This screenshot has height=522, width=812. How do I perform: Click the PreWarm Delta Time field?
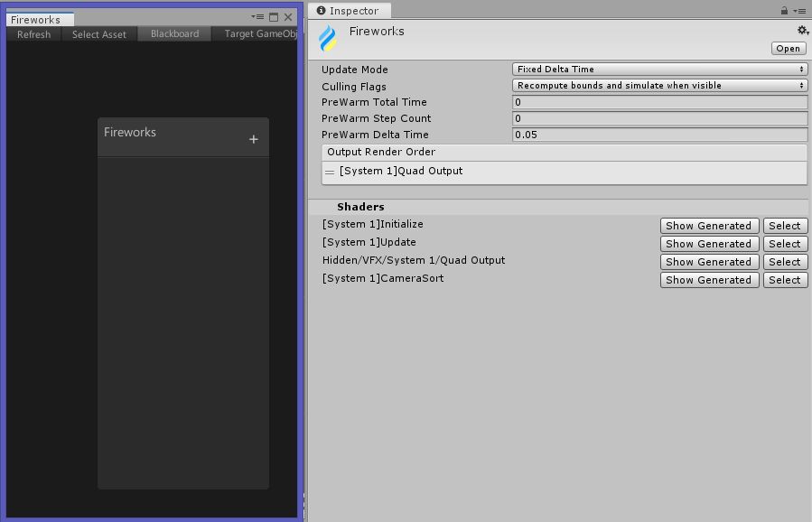pos(659,135)
